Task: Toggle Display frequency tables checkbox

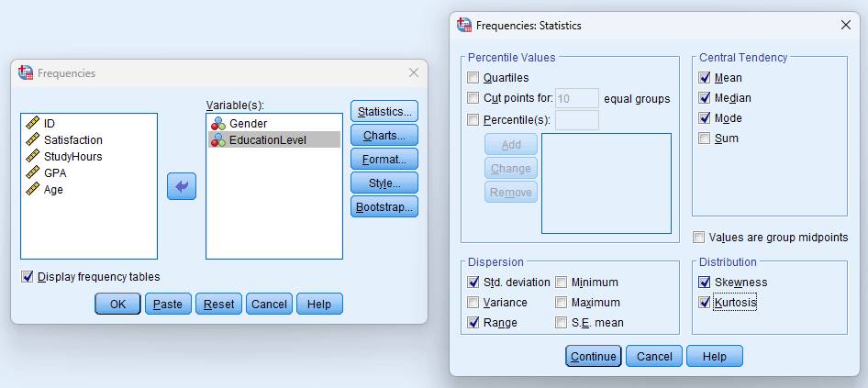Action: click(28, 277)
